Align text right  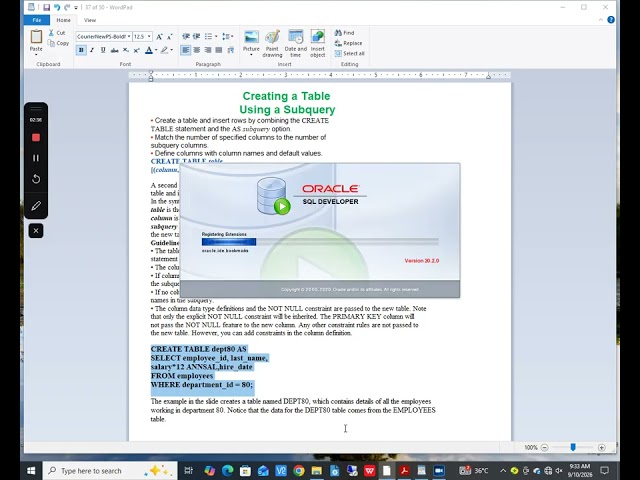(208, 50)
